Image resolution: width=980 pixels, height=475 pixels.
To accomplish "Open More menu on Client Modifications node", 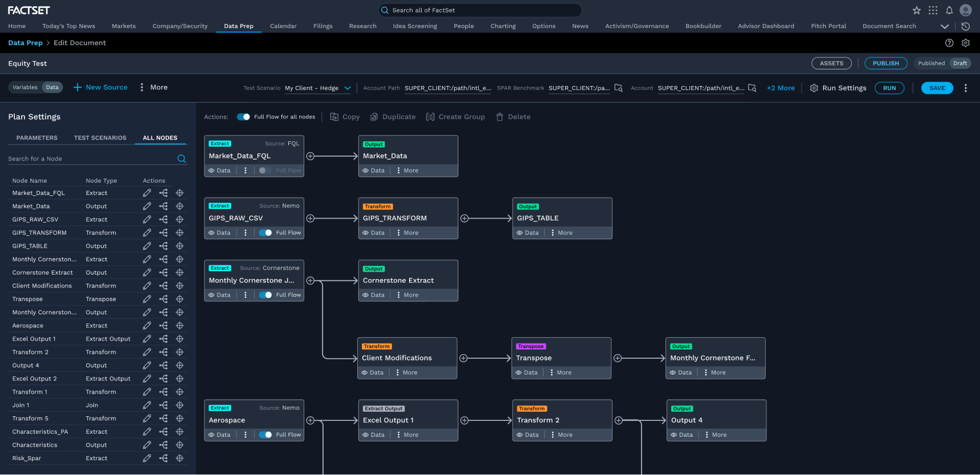I will point(406,372).
